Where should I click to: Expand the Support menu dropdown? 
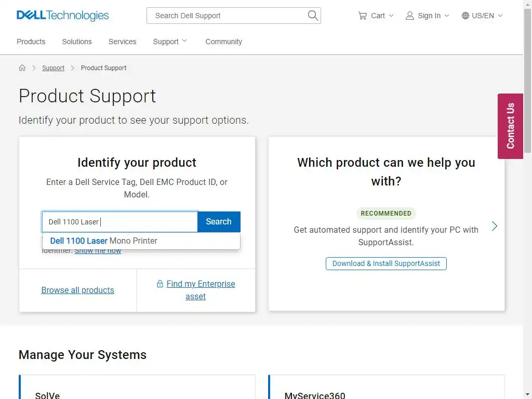(170, 42)
